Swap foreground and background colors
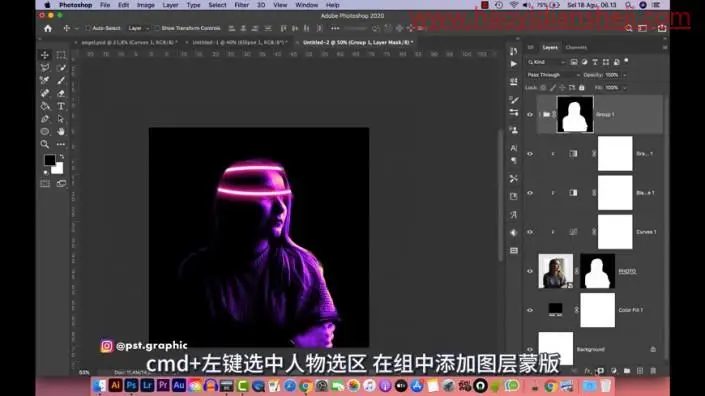This screenshot has height=396, width=705. point(62,156)
